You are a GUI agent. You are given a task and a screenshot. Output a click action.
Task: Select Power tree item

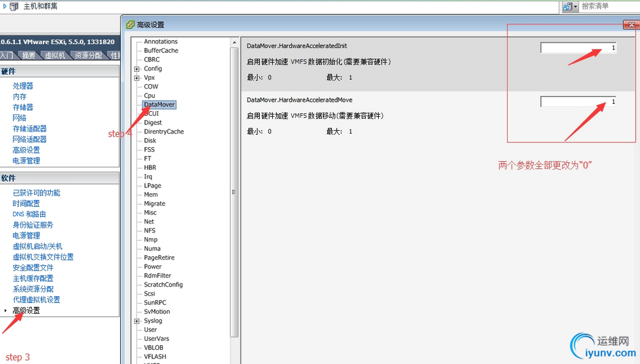(152, 266)
